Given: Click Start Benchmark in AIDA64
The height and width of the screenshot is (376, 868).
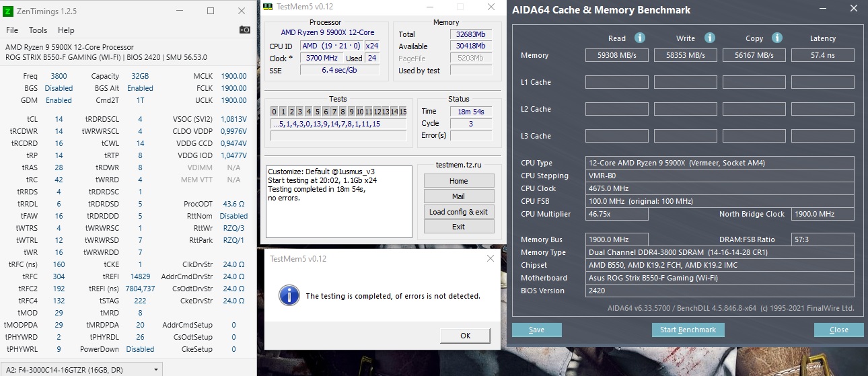Looking at the screenshot, I should tap(688, 330).
